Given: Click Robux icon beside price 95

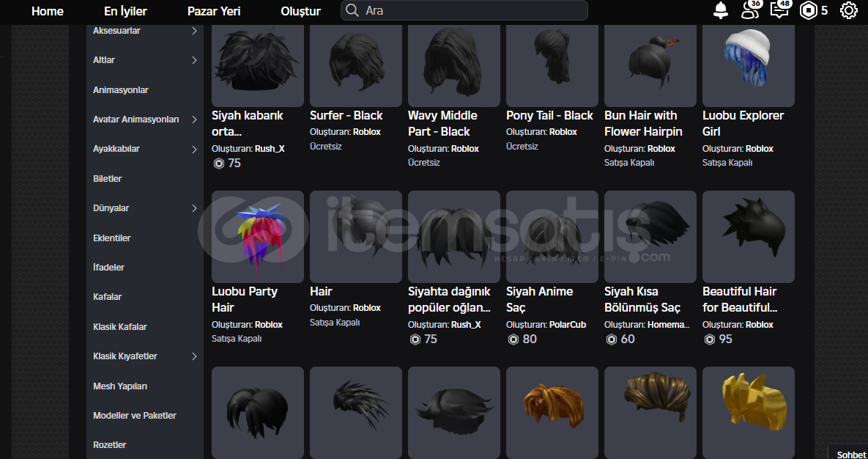Looking at the screenshot, I should tap(709, 339).
